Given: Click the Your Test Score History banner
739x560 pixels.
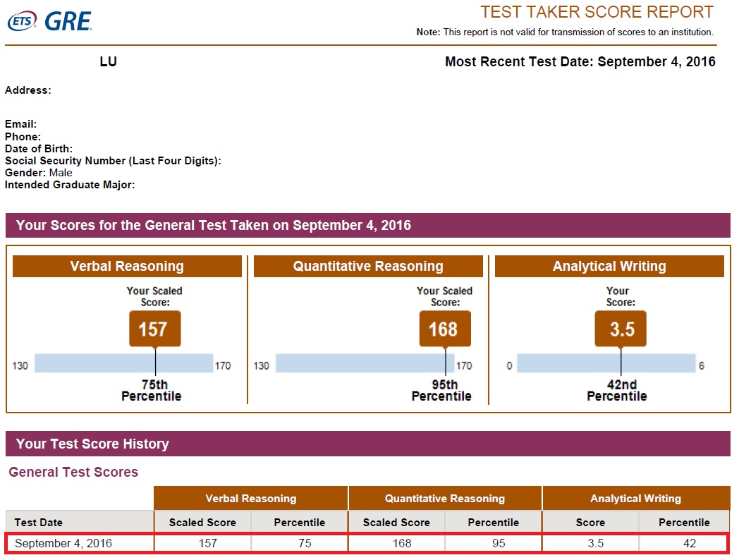Looking at the screenshot, I should click(368, 444).
